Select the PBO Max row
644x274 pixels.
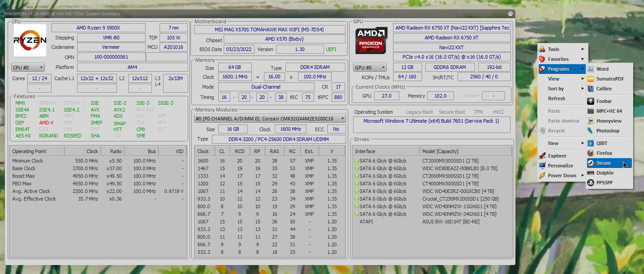click(98, 184)
